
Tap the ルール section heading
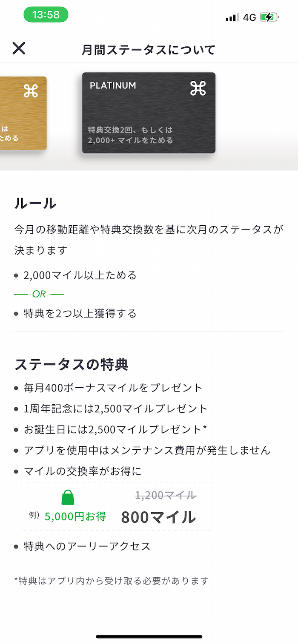35,203
